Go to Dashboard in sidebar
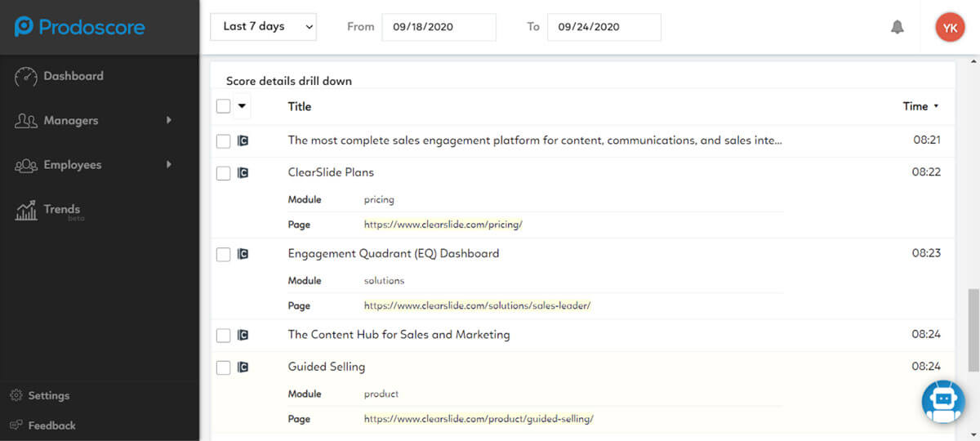The image size is (980, 441). point(73,76)
